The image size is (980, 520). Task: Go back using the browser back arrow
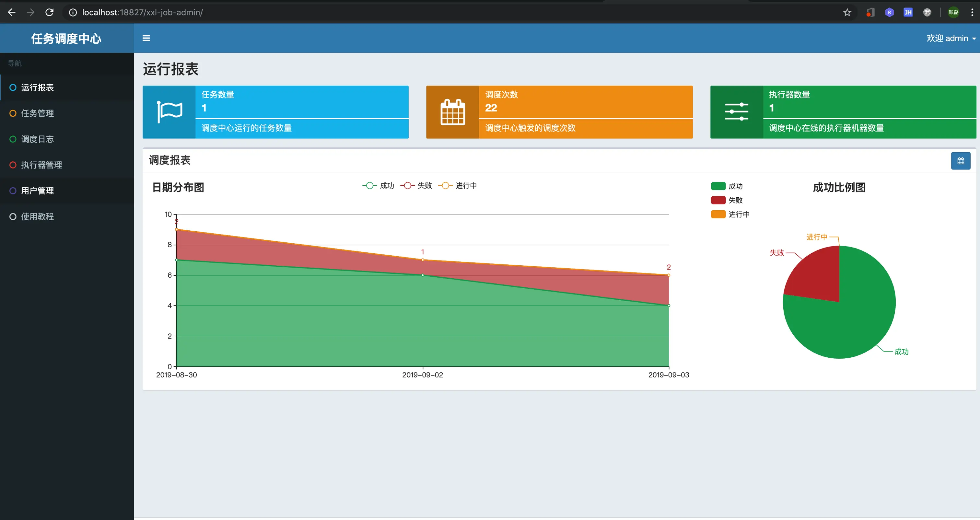(x=12, y=13)
